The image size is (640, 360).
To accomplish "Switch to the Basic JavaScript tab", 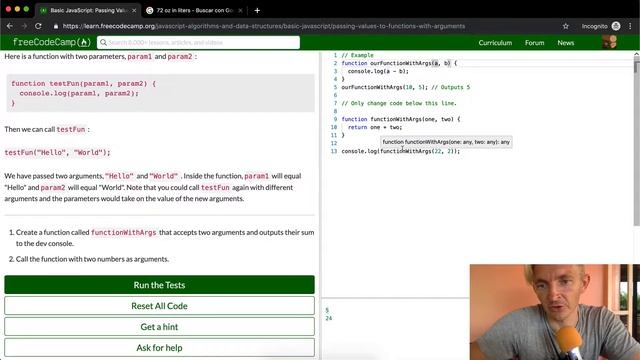I will [88, 11].
